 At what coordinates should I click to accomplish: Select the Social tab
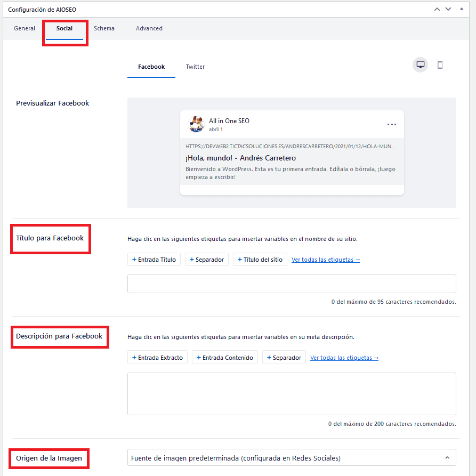[x=64, y=28]
